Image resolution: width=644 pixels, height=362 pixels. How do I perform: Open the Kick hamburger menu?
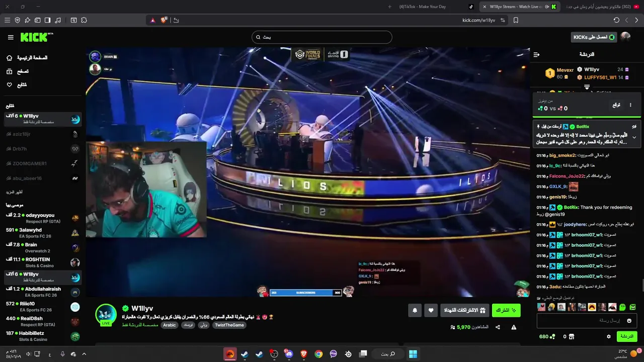coord(11,37)
